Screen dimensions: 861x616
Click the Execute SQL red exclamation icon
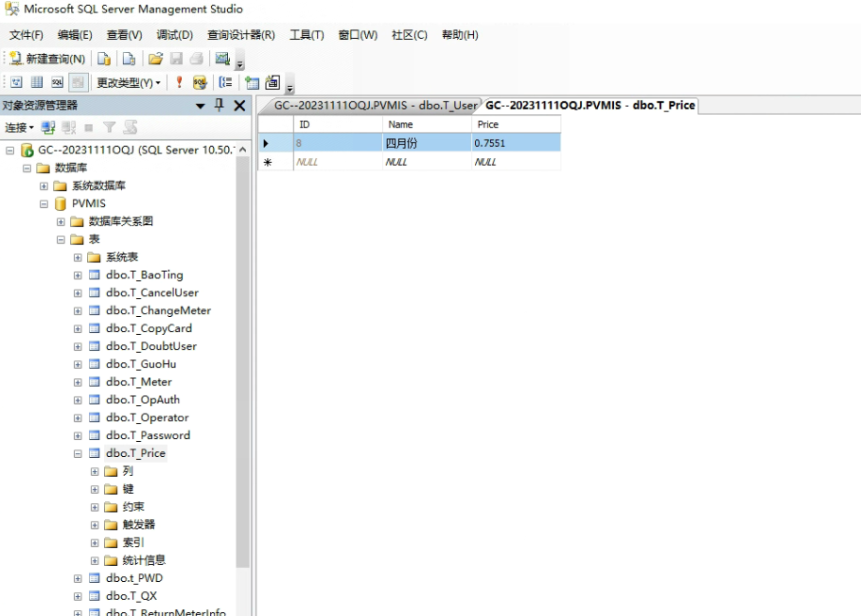[179, 82]
